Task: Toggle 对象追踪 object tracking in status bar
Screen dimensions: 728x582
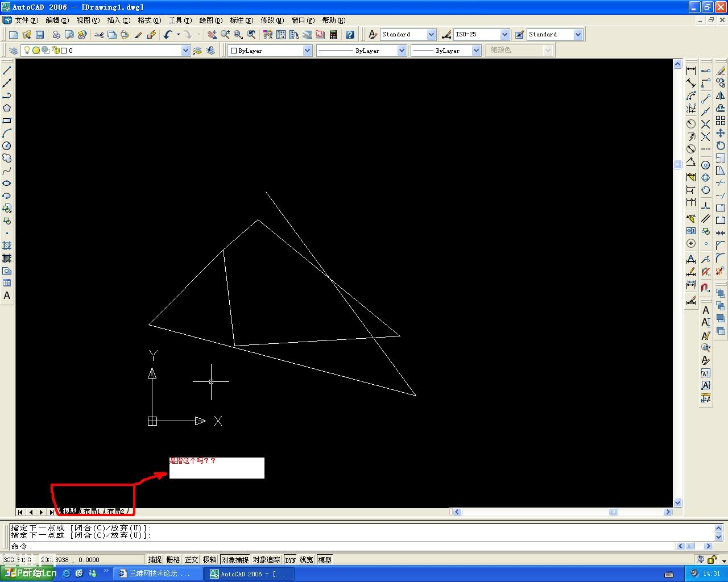Action: click(x=267, y=560)
